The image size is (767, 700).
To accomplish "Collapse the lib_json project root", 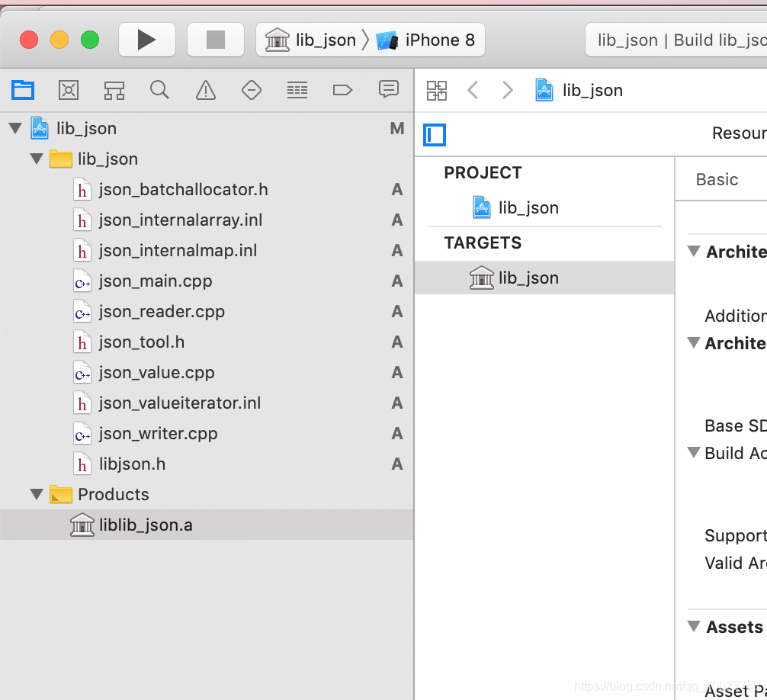I will 16,128.
